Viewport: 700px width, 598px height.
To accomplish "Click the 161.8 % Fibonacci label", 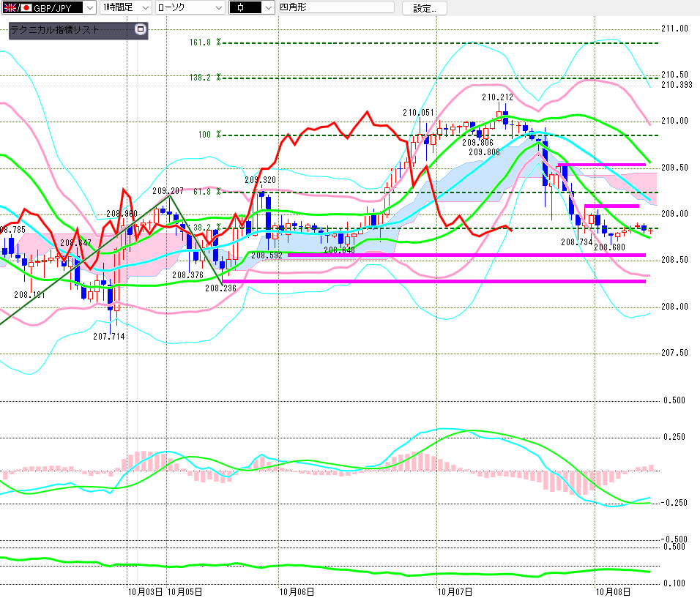I will click(x=205, y=42).
